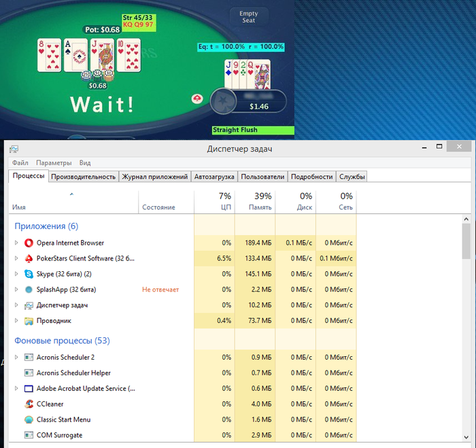
Task: Expand the Диспетчер задач process row
Action: coord(16,305)
